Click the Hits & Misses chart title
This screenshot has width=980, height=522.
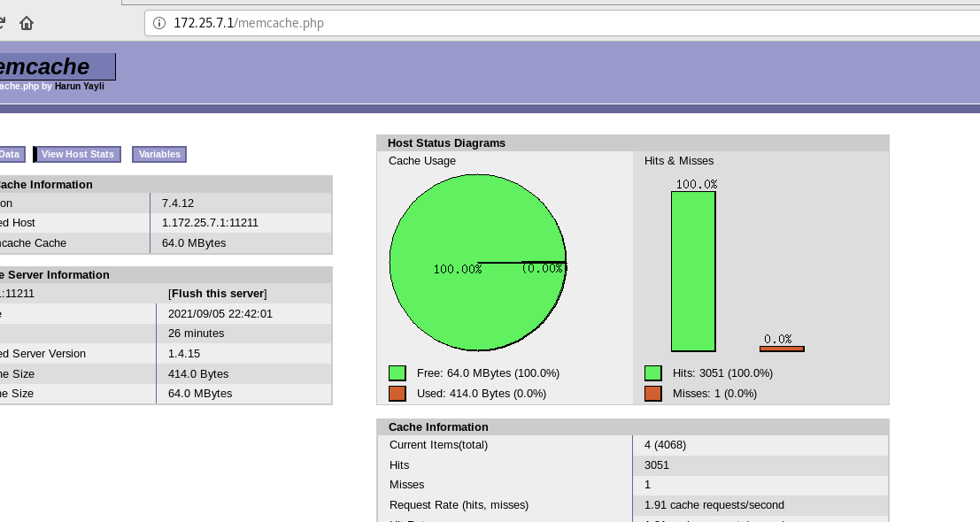coord(679,161)
